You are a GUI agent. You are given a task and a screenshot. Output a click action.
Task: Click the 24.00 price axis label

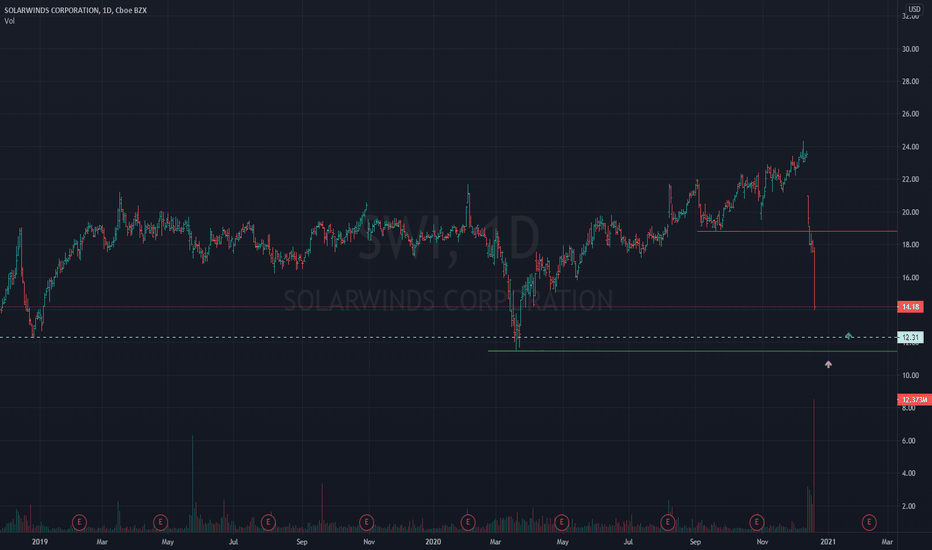click(911, 147)
